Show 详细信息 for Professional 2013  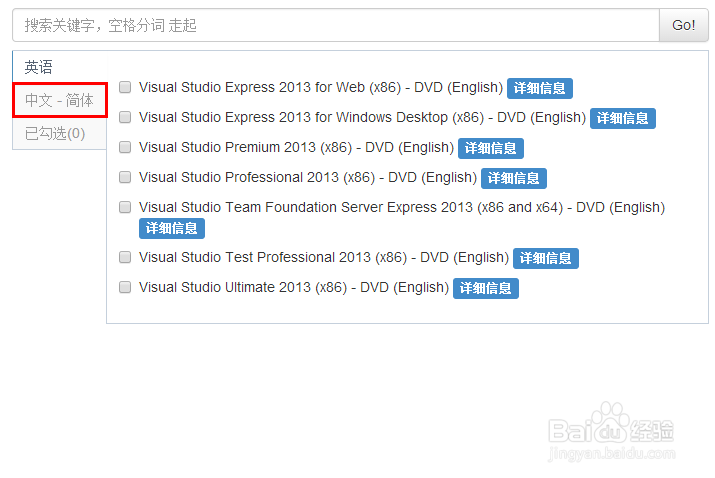click(513, 178)
